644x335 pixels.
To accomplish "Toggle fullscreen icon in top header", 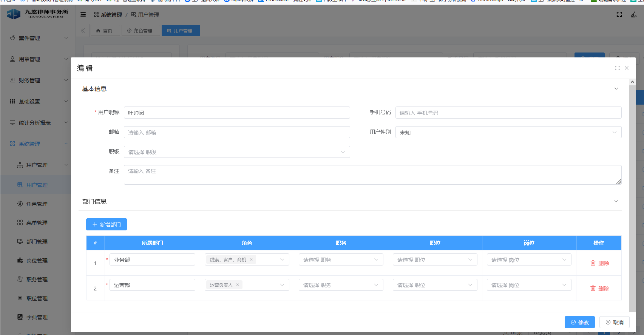I will coord(619,14).
